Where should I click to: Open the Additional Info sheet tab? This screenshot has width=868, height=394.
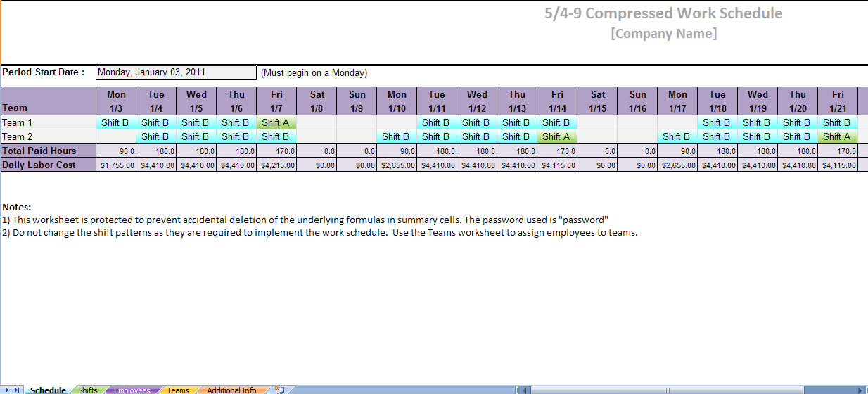(231, 390)
